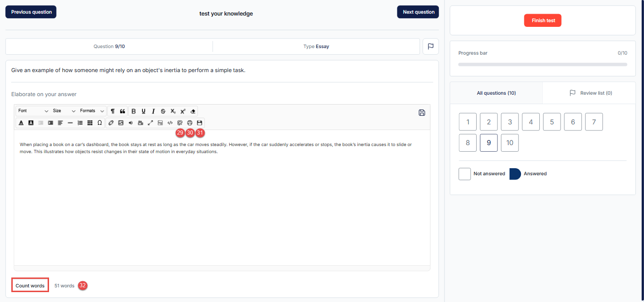Viewport: 644px width, 302px height.
Task: Toggle bold formatting in the editor
Action: pos(133,111)
